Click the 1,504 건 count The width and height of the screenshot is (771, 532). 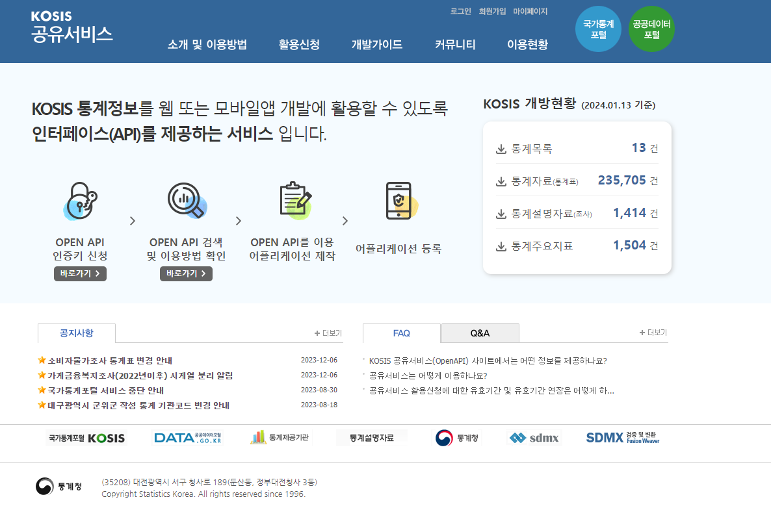[636, 245]
